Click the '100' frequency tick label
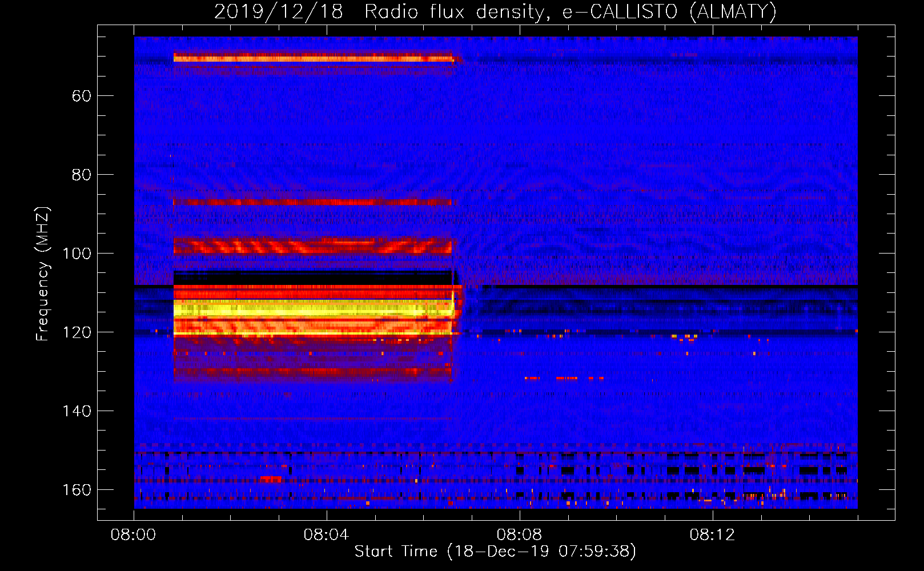 pos(77,254)
